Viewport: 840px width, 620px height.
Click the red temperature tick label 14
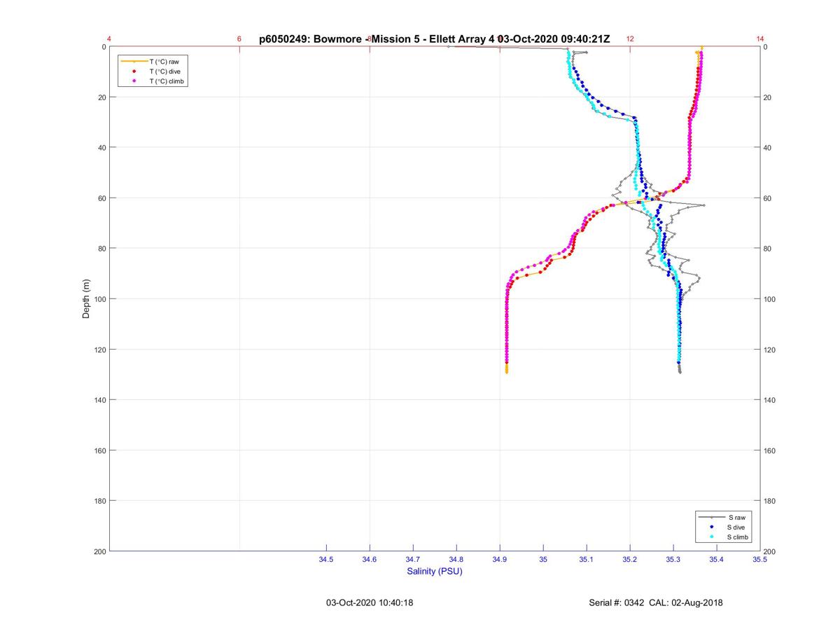tap(760, 39)
